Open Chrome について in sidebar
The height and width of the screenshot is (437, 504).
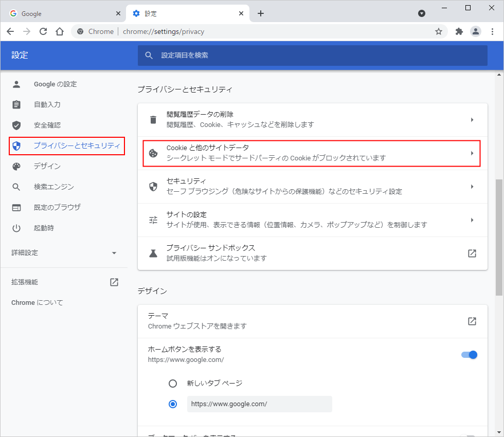pos(37,303)
